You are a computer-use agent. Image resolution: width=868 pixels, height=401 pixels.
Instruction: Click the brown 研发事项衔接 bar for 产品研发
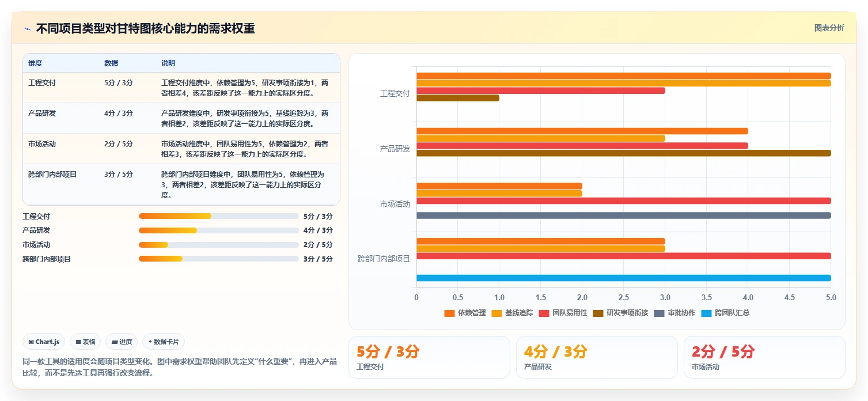(624, 153)
